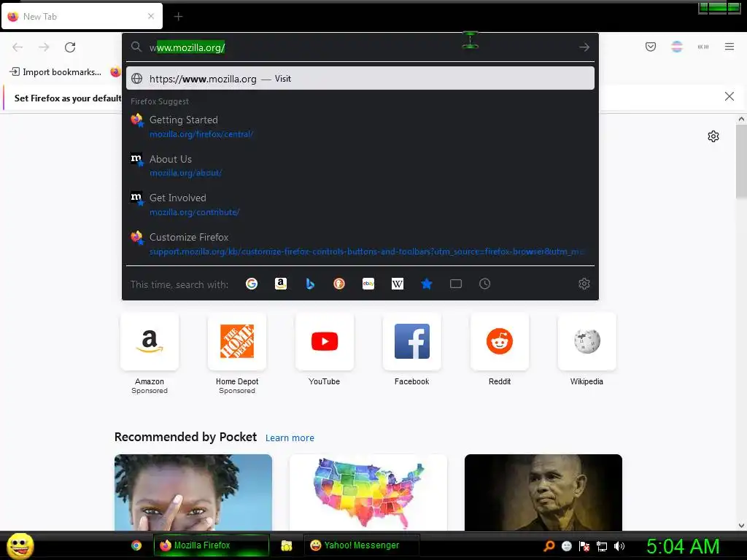Open the Pocket story with the elderly monk
The height and width of the screenshot is (560, 747).
543,492
